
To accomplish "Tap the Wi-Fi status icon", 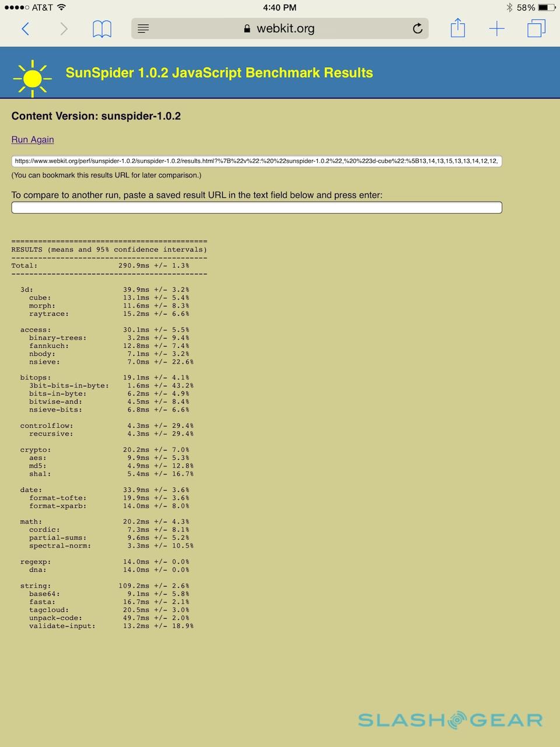I will (x=61, y=8).
